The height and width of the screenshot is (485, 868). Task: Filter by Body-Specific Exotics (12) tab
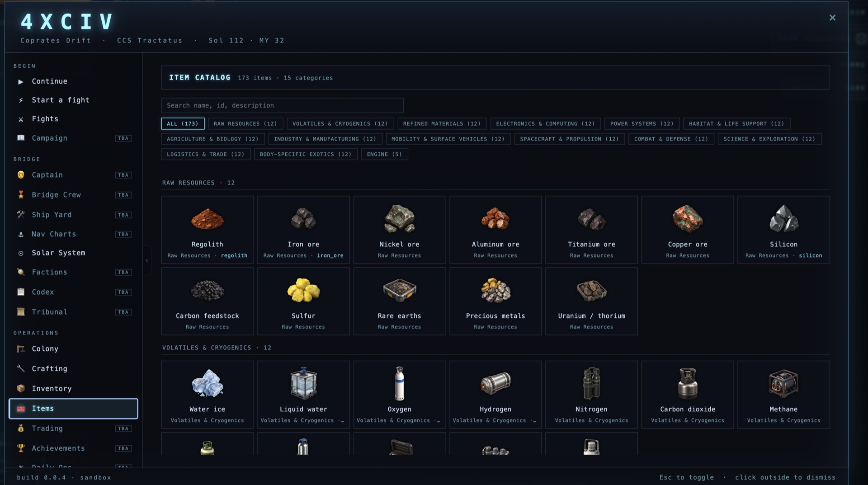coord(306,155)
